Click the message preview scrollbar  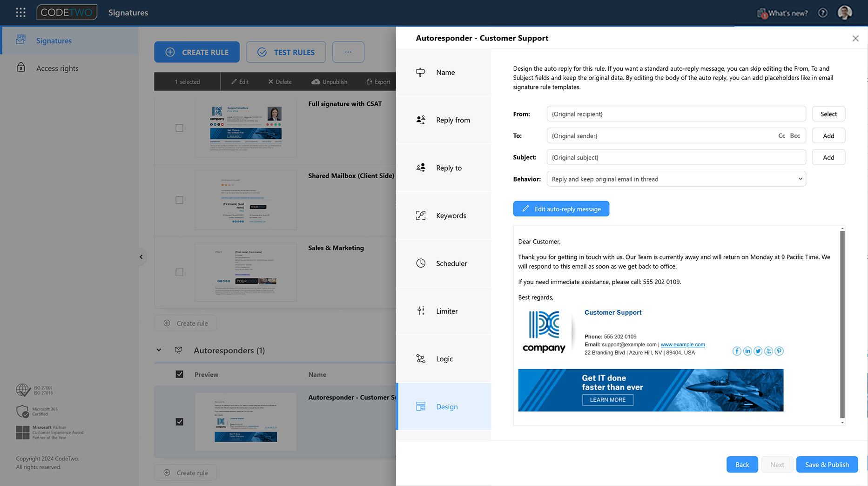coord(842,324)
